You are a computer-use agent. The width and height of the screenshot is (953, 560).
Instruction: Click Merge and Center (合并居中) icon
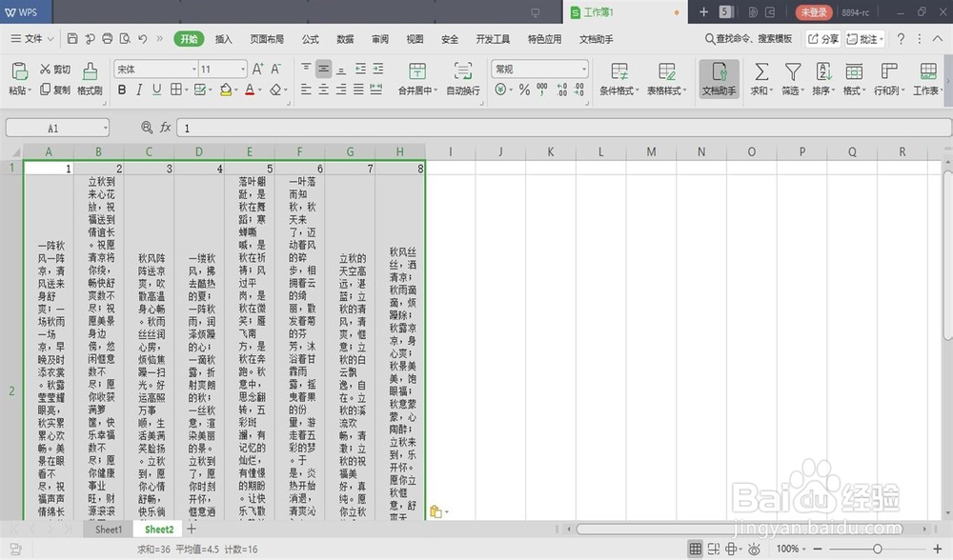pyautogui.click(x=417, y=71)
